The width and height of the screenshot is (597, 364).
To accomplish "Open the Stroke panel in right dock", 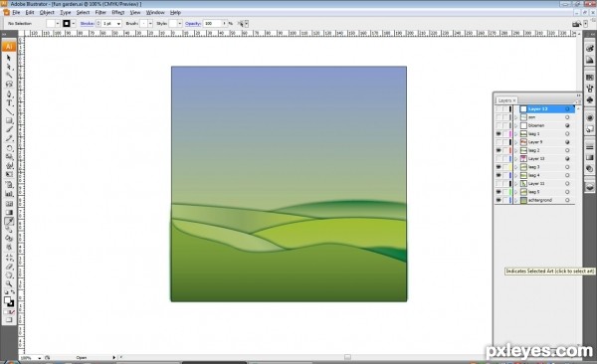I will click(x=589, y=147).
